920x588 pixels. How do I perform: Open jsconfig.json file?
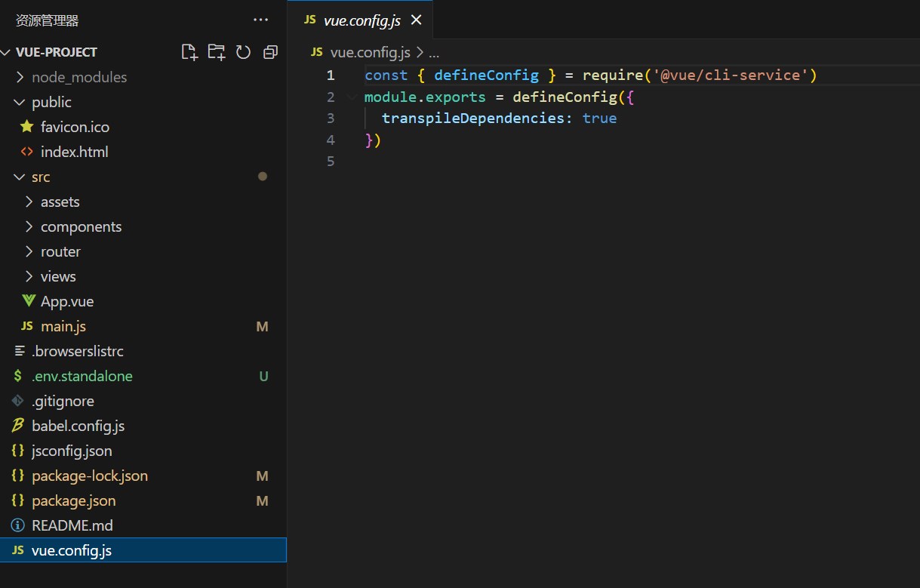pos(72,451)
